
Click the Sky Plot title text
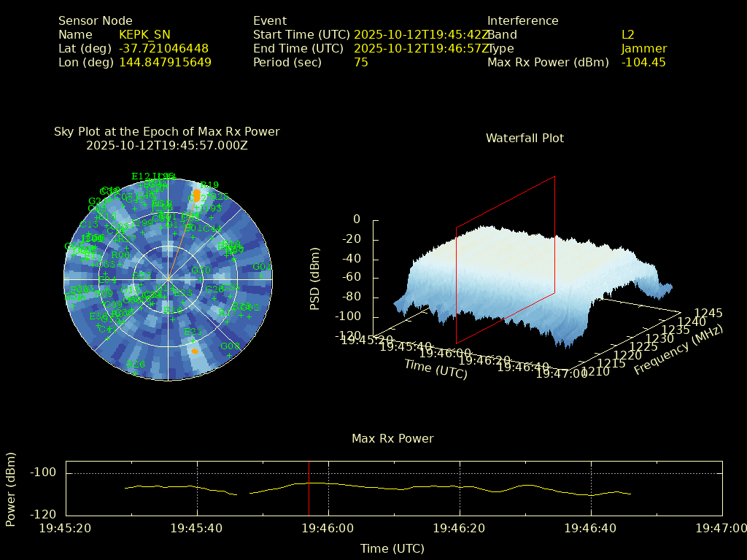tap(166, 131)
